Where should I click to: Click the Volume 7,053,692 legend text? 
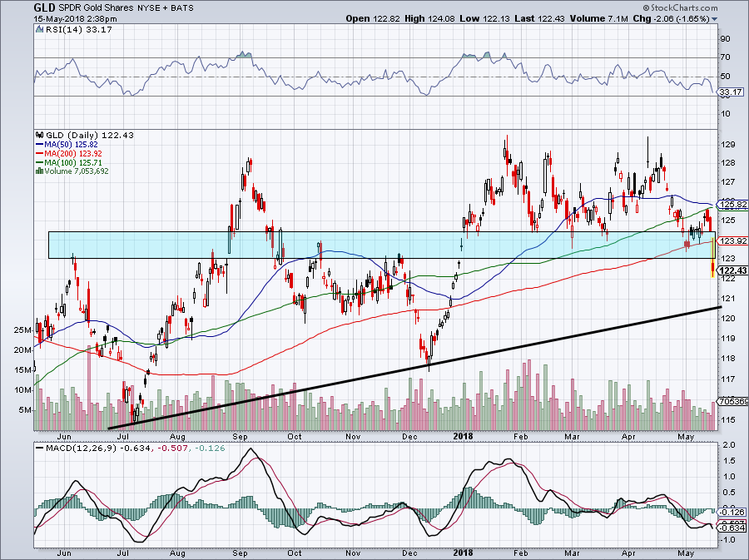pos(77,171)
